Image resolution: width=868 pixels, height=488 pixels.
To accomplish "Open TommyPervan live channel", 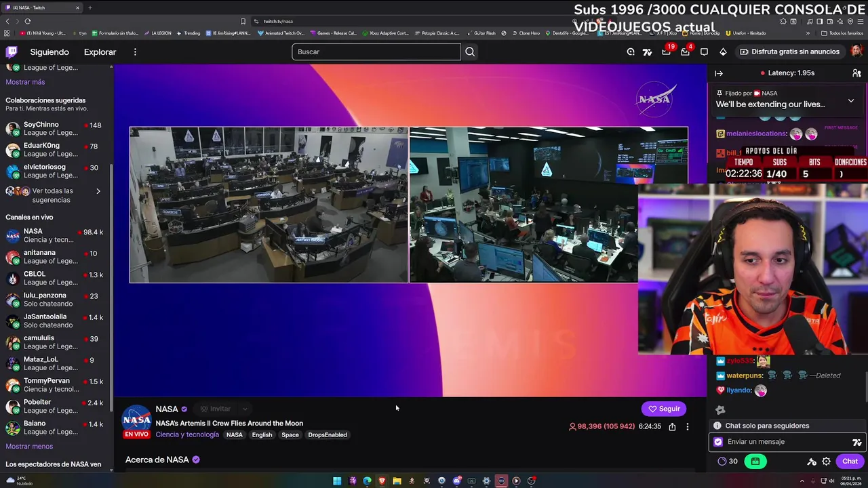I will (56, 385).
